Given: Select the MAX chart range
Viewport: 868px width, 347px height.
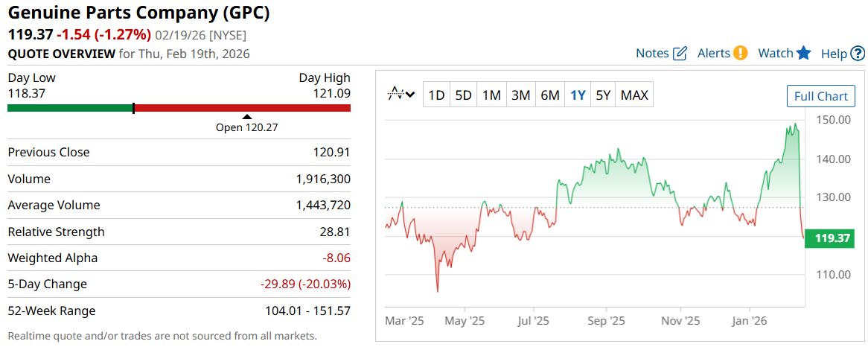Looking at the screenshot, I should point(634,95).
